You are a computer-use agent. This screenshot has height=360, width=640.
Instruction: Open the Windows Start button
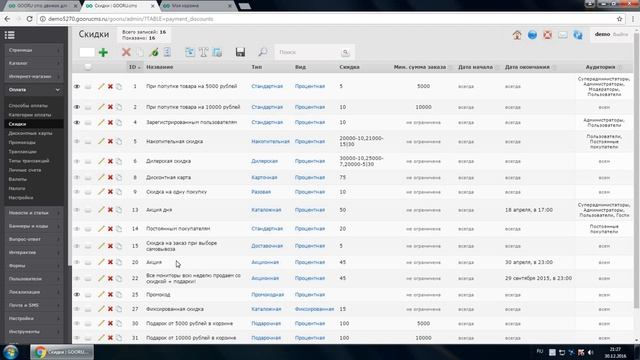click(x=11, y=352)
